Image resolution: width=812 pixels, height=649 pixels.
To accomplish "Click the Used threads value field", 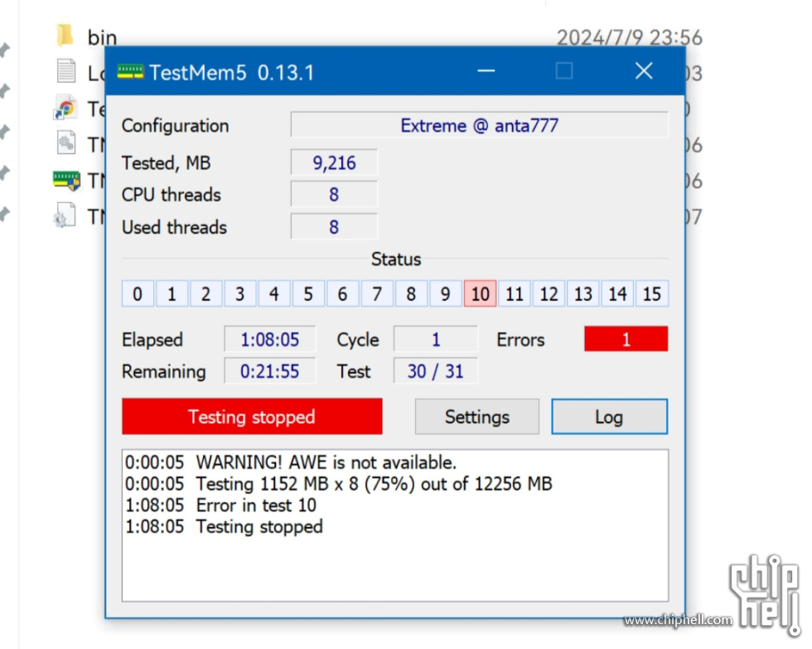I will pos(334,227).
